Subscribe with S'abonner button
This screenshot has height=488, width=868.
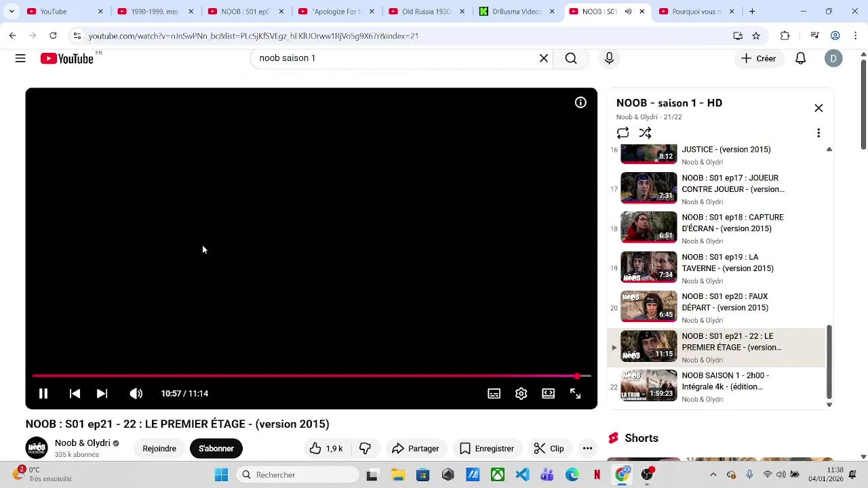[x=216, y=448]
